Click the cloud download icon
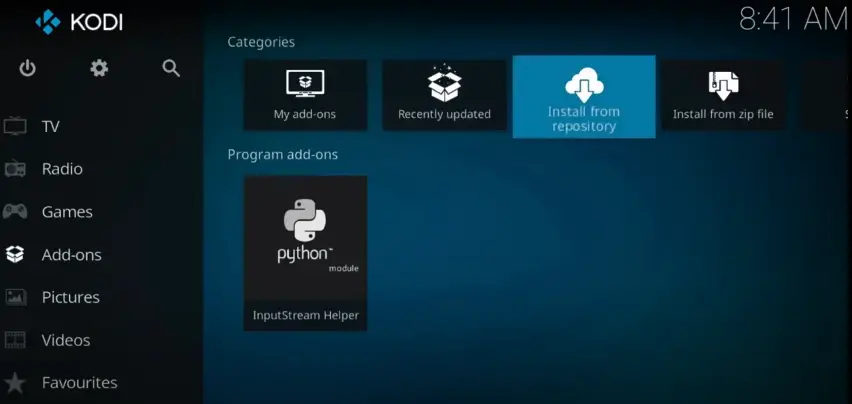The image size is (852, 404). 584,85
